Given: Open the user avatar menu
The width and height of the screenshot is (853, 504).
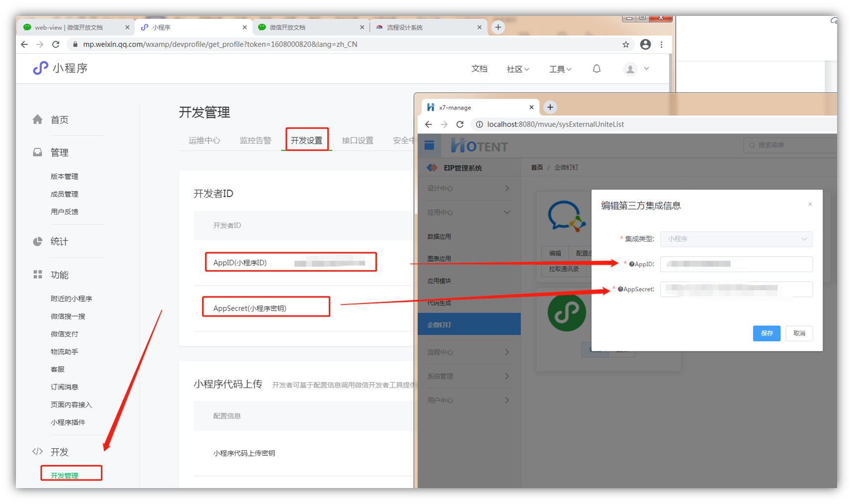Looking at the screenshot, I should point(630,69).
